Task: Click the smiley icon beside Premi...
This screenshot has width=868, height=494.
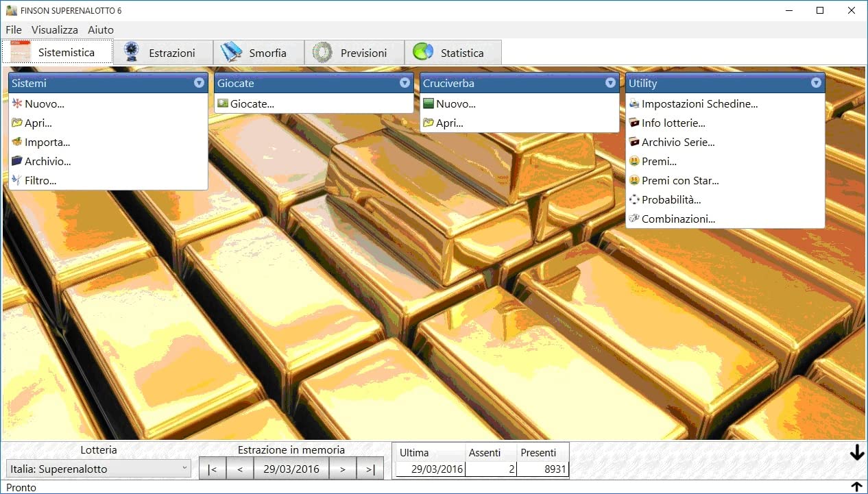Action: 634,162
